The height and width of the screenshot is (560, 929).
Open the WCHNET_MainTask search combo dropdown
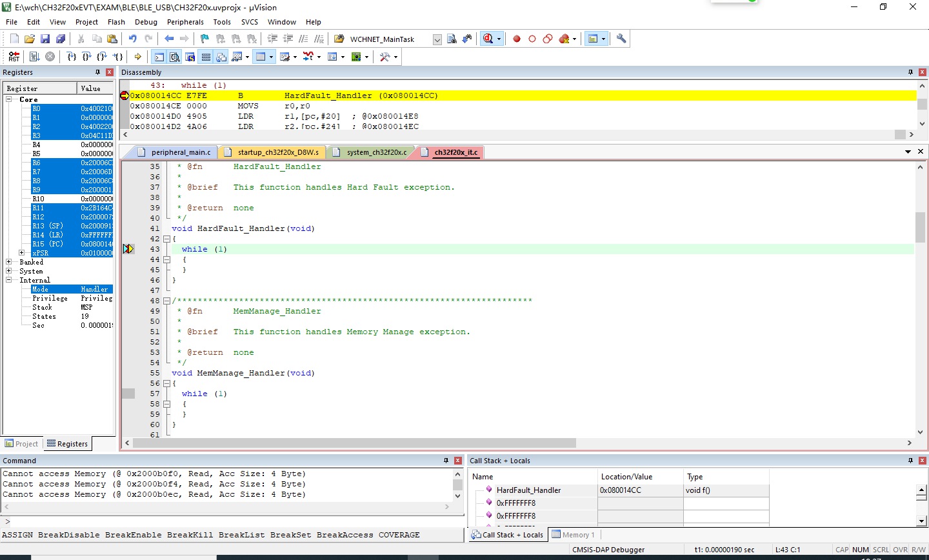(437, 39)
